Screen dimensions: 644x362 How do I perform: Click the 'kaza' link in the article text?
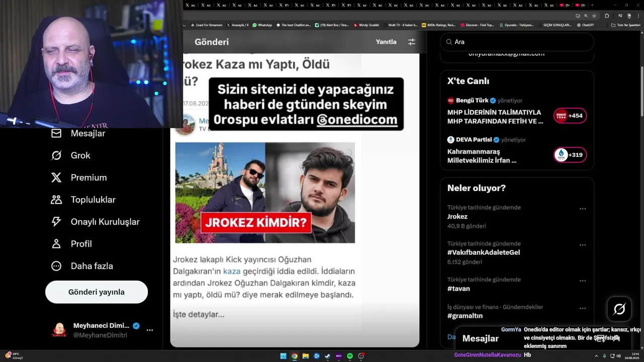pyautogui.click(x=231, y=271)
